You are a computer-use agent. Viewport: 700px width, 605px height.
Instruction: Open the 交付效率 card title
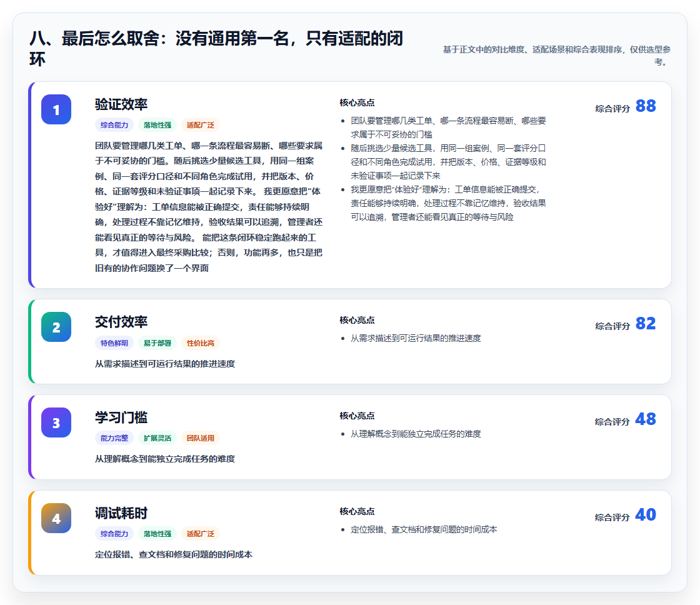click(x=121, y=321)
